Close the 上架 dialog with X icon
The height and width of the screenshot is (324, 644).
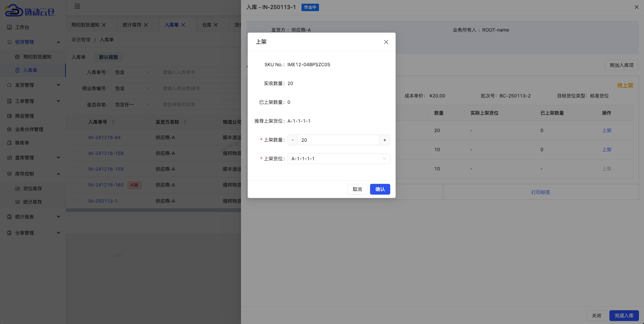tap(386, 42)
